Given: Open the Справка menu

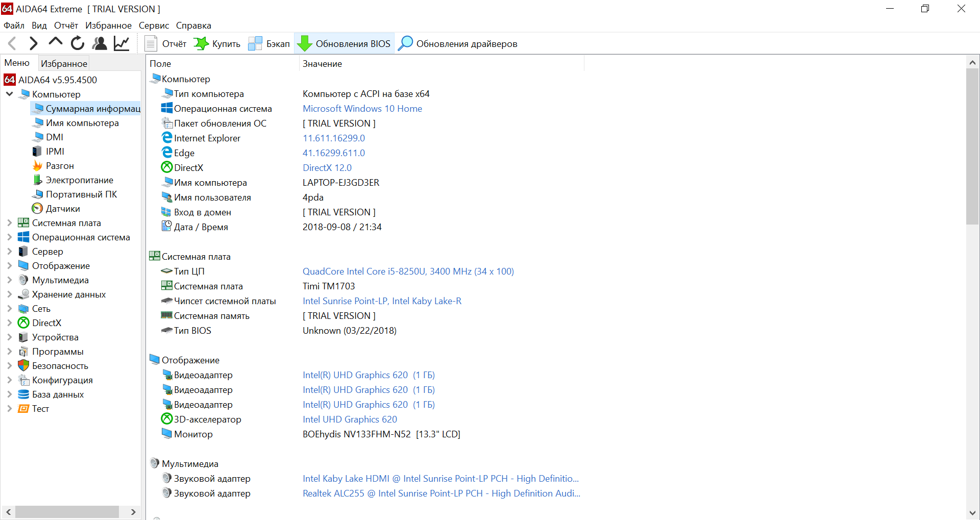Looking at the screenshot, I should click(193, 26).
